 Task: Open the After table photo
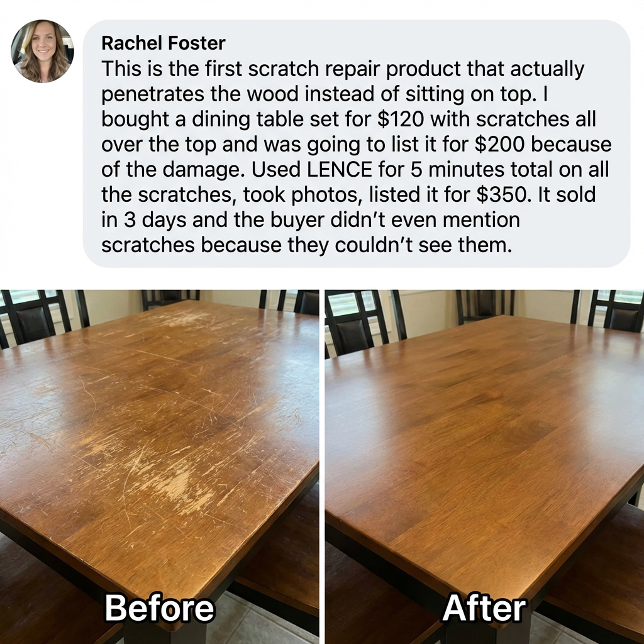484,467
